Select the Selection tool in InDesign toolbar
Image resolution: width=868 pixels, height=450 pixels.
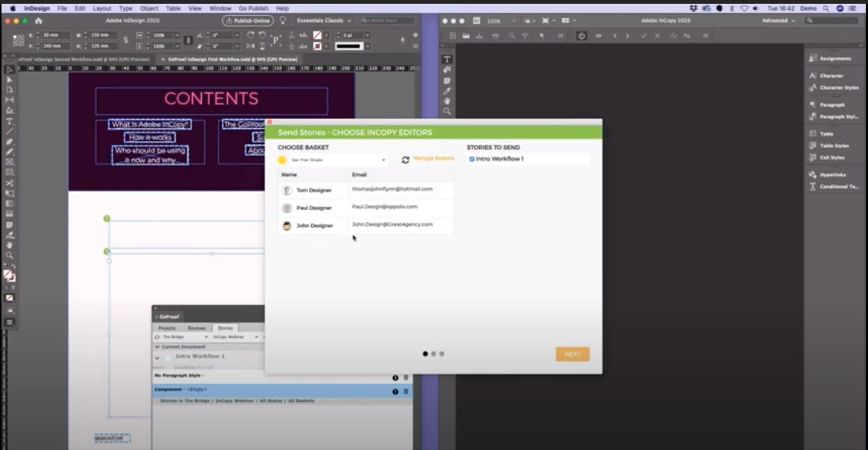(x=10, y=70)
